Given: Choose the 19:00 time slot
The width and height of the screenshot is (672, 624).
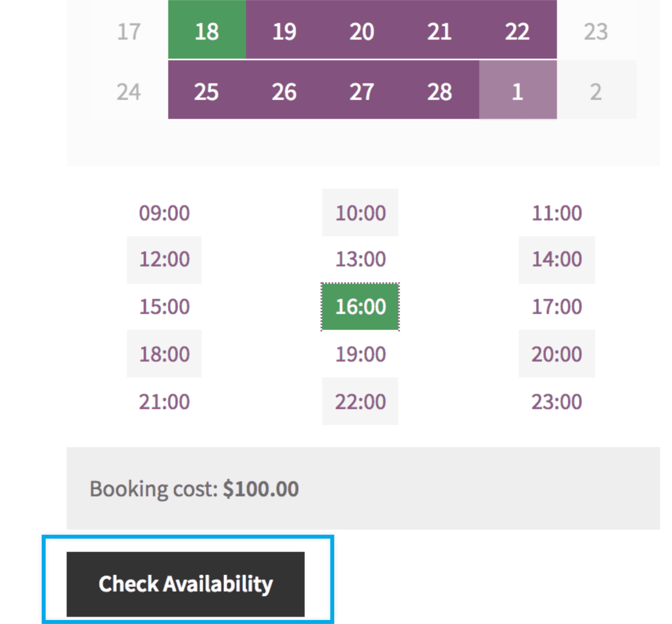Looking at the screenshot, I should coord(359,354).
